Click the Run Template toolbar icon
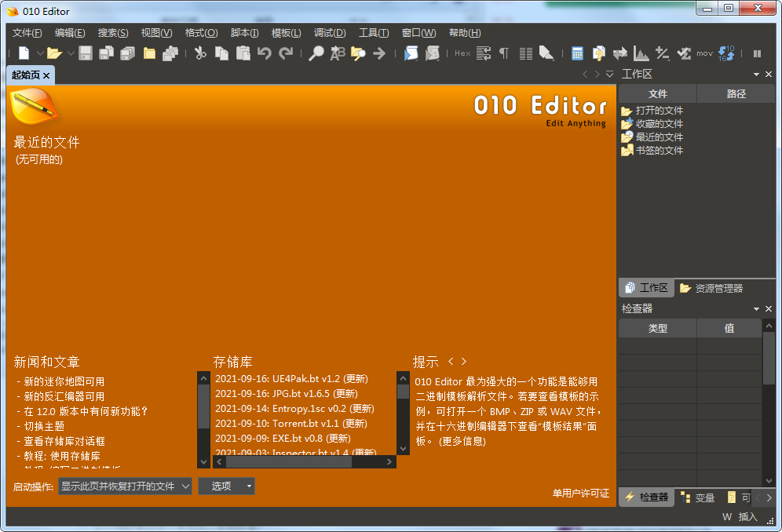The width and height of the screenshot is (782, 532). (433, 53)
